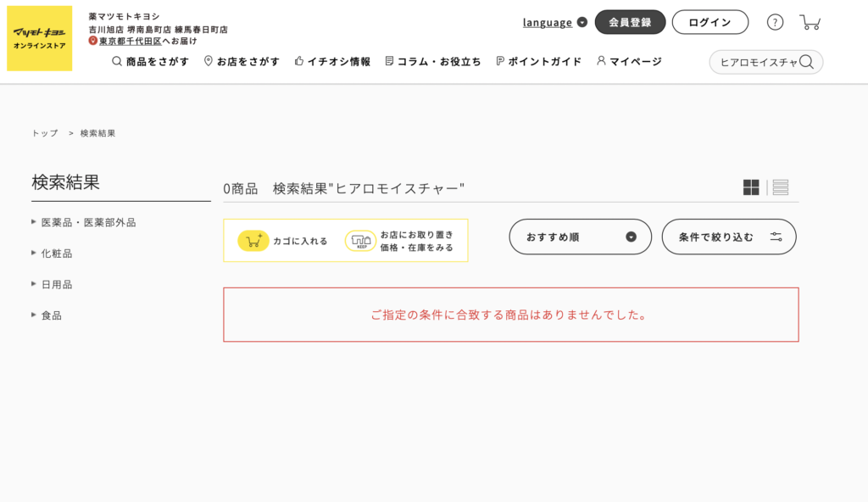Click the KEEP store pickup icon
This screenshot has width=868, height=502.
(360, 241)
